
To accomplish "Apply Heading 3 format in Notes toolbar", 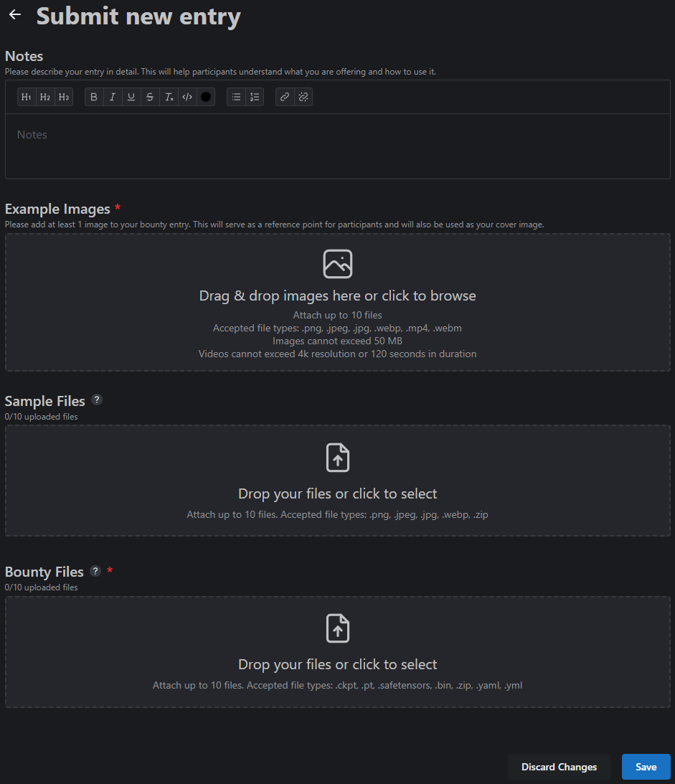I will pos(64,97).
